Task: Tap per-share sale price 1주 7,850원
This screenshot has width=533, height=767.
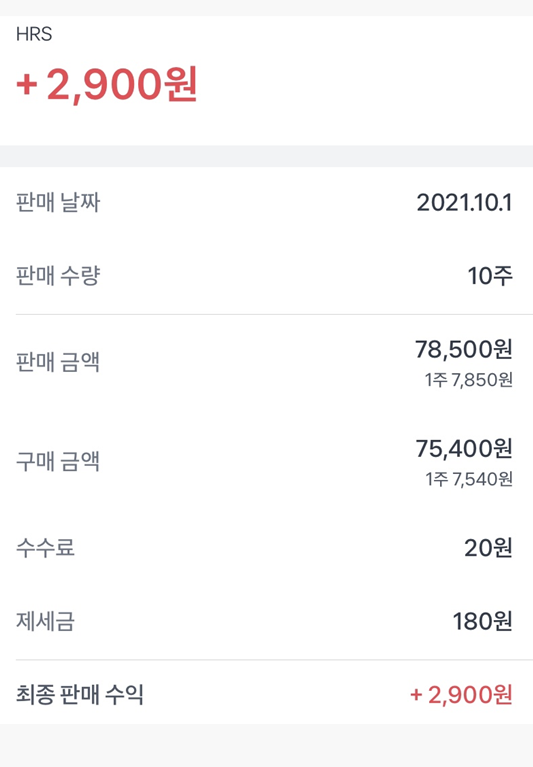Action: coord(469,380)
